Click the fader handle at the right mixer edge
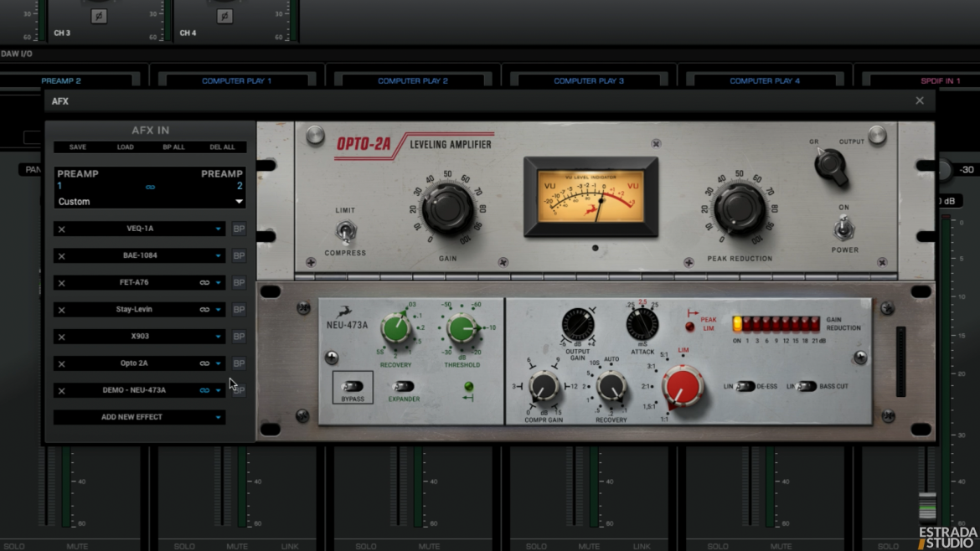The image size is (980, 551). [927, 506]
